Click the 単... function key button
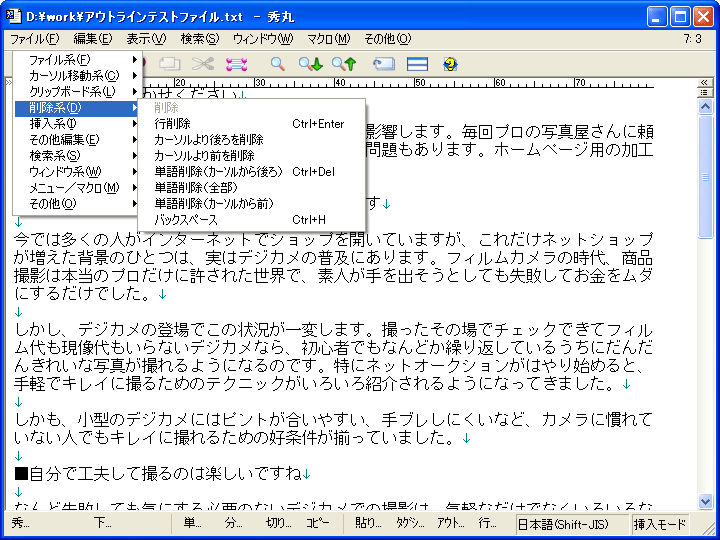 tap(191, 523)
